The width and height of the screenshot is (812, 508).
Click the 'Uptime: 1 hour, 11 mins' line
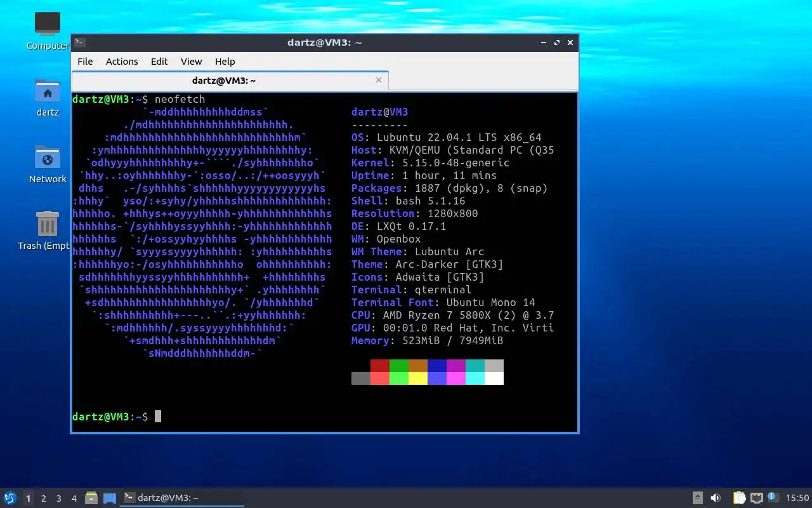coord(424,175)
